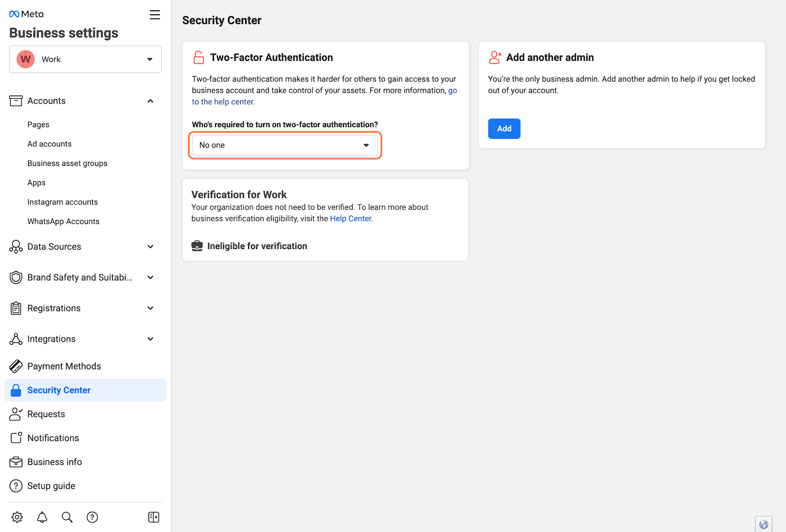Viewport: 786px width, 532px height.
Task: Open WhatsApp Accounts in the sidebar
Action: click(x=63, y=222)
